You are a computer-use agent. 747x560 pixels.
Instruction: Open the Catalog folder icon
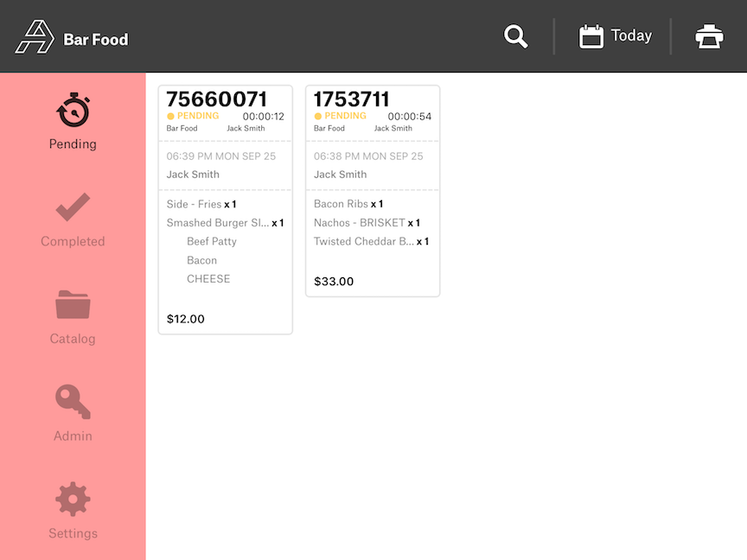[73, 305]
